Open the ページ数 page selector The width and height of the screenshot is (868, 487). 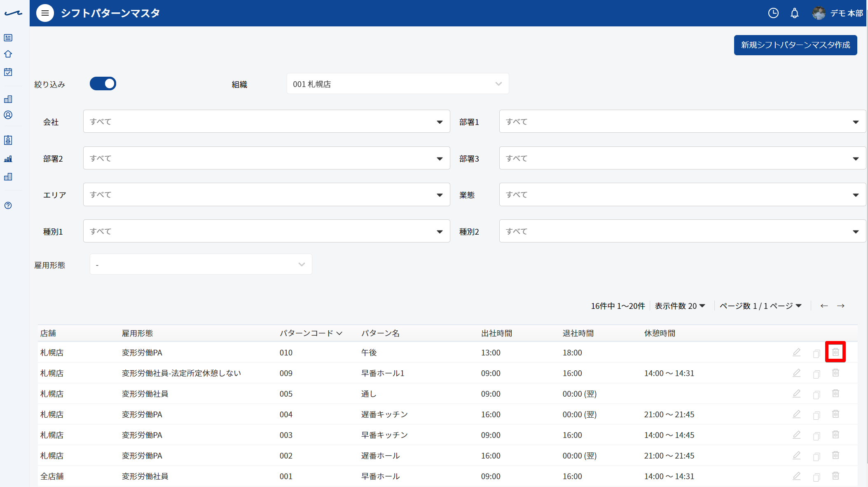[760, 306]
